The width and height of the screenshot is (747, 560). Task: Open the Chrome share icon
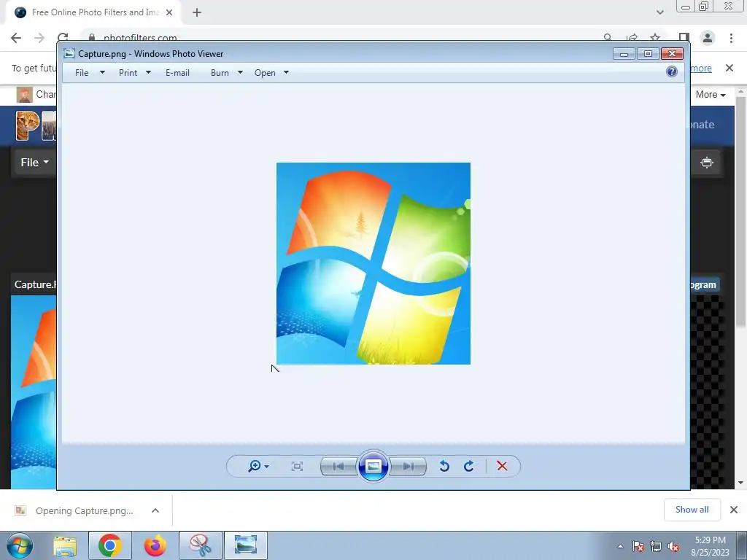pos(632,37)
